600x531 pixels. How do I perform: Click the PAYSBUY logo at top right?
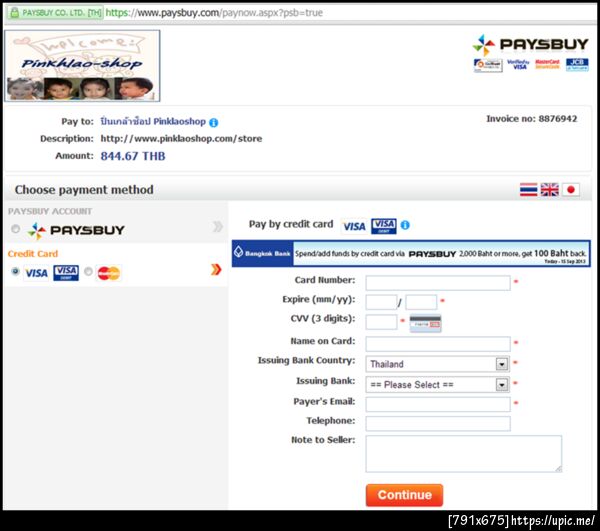pyautogui.click(x=530, y=45)
